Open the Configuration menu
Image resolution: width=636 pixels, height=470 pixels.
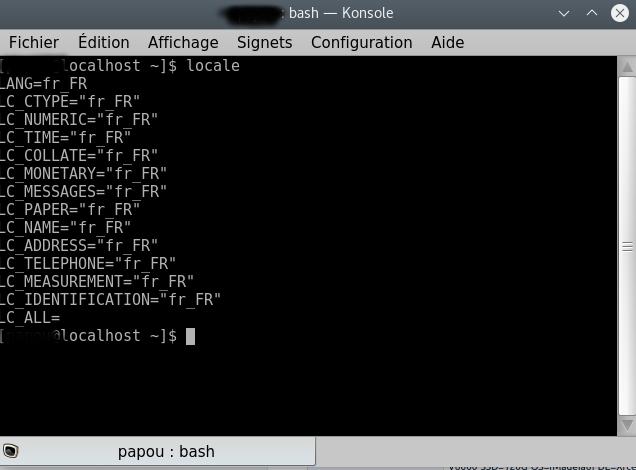click(x=361, y=43)
